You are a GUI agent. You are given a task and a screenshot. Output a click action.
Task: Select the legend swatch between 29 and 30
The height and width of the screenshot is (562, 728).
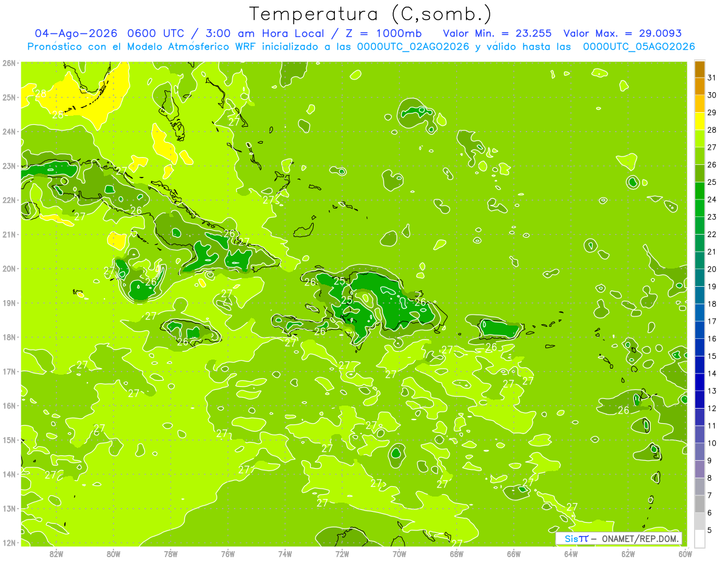point(699,104)
